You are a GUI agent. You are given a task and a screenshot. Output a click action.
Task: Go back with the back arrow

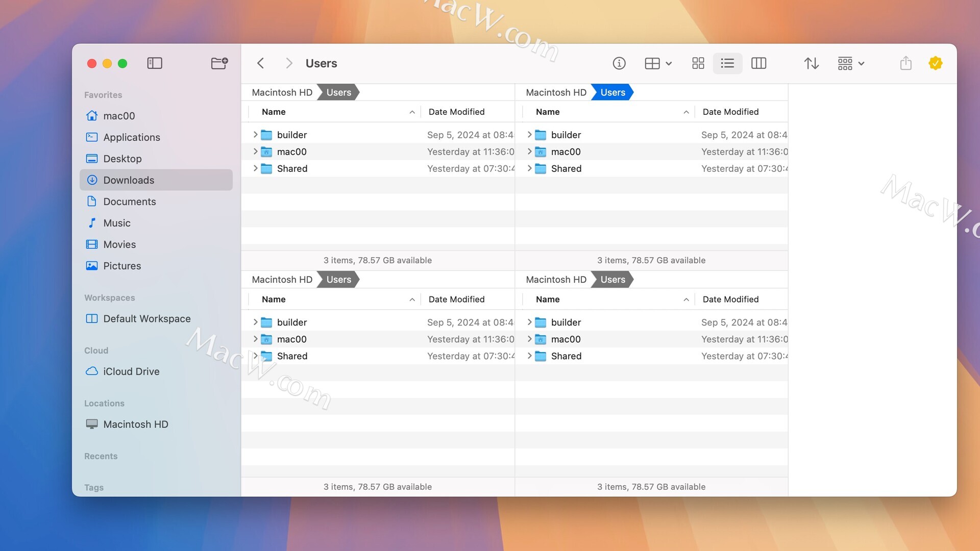[x=261, y=63]
